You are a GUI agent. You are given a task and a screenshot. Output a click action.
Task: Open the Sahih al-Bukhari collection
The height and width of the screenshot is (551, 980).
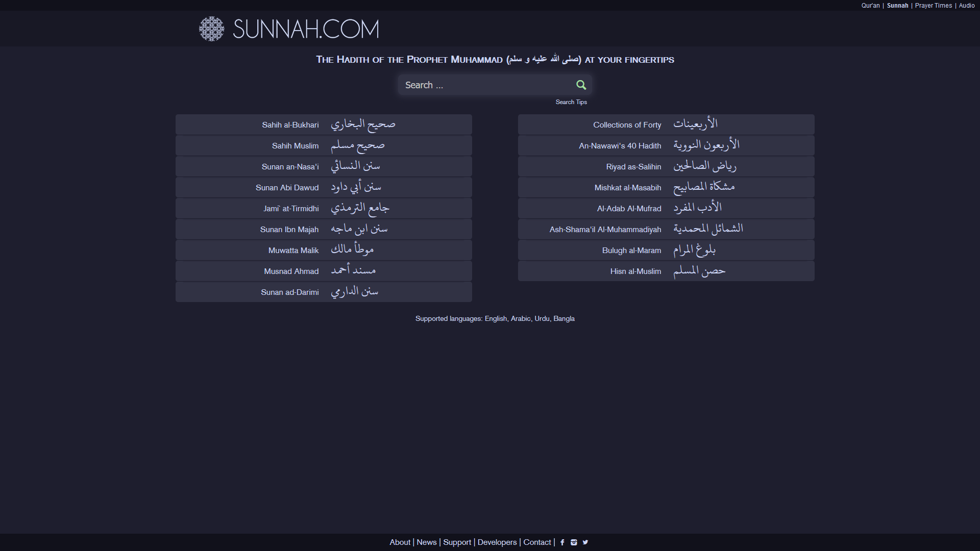[290, 125]
